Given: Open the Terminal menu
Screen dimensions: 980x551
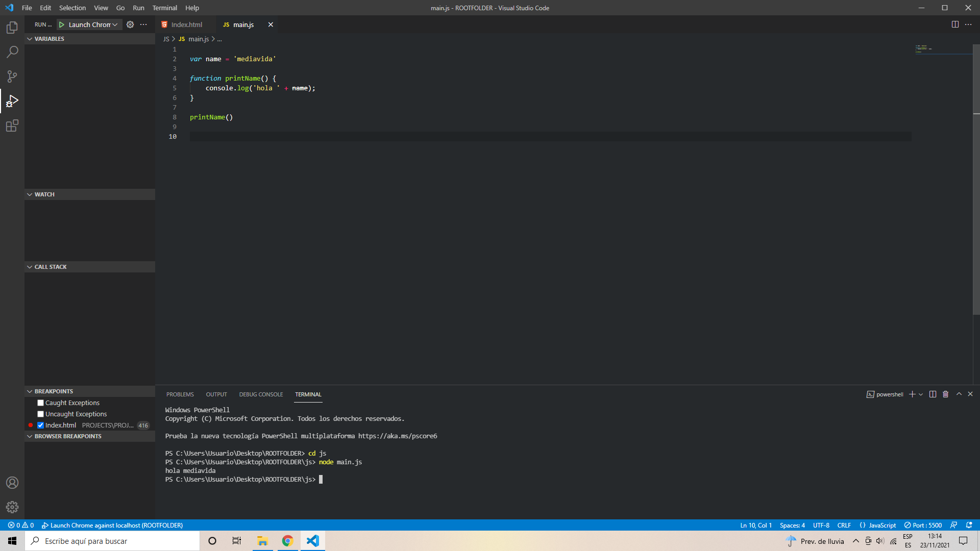Looking at the screenshot, I should (164, 8).
